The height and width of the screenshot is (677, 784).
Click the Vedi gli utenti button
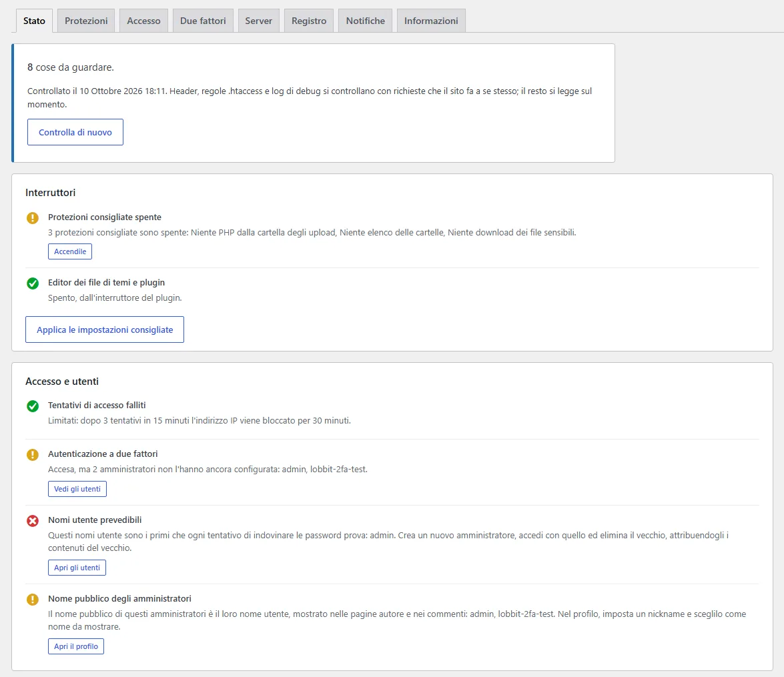77,489
